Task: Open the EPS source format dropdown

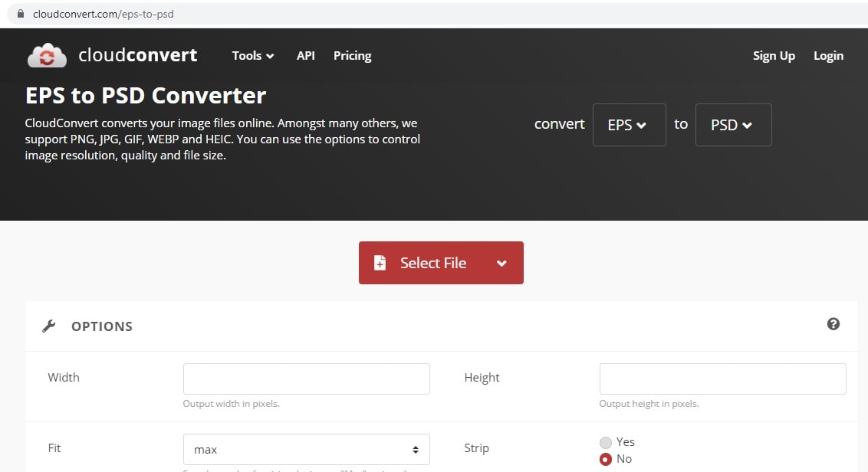Action: (629, 125)
